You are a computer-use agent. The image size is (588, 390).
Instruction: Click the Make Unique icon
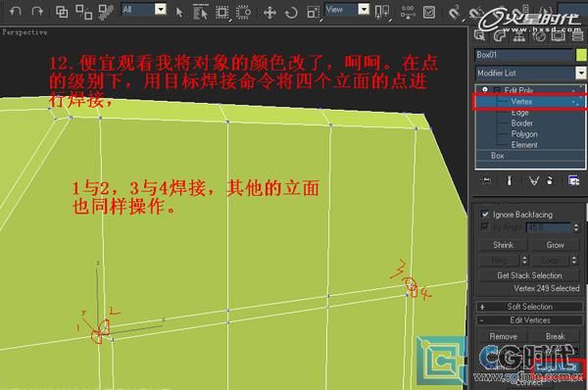pyautogui.click(x=534, y=180)
